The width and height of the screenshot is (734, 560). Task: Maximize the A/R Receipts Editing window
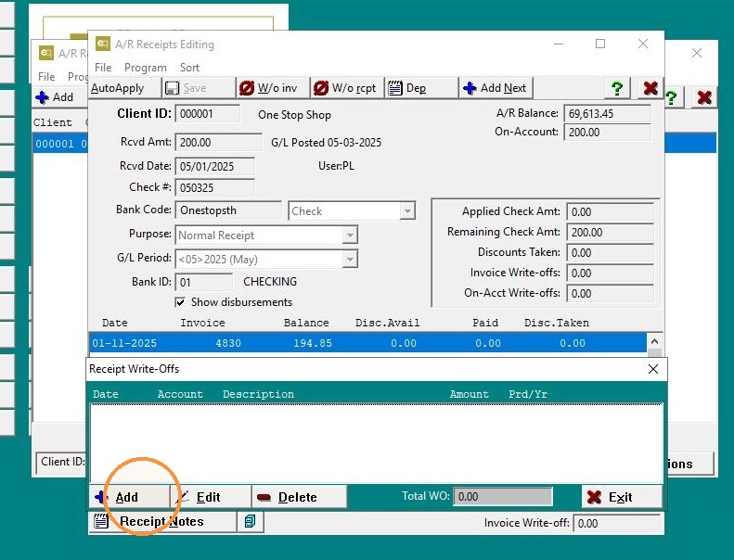[600, 44]
